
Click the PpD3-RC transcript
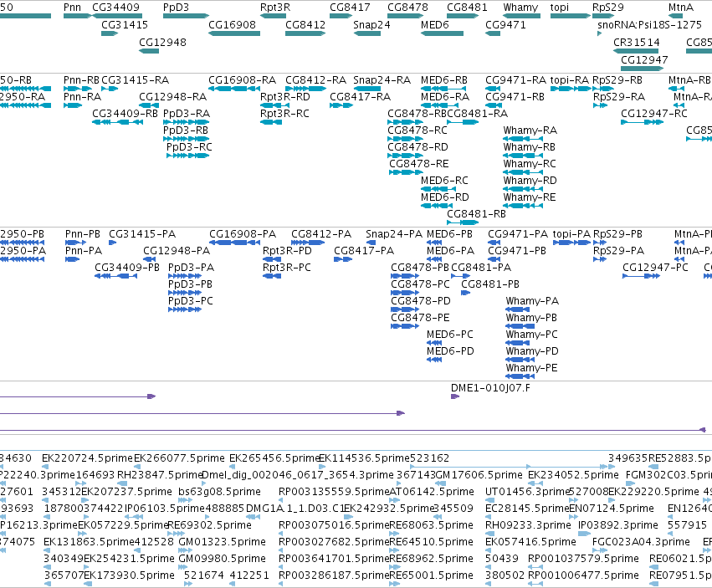point(187,156)
